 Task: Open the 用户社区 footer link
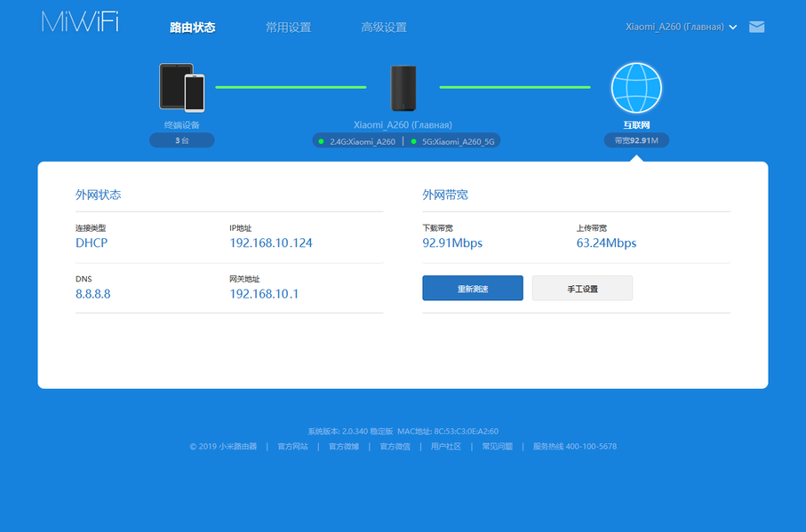pyautogui.click(x=446, y=446)
